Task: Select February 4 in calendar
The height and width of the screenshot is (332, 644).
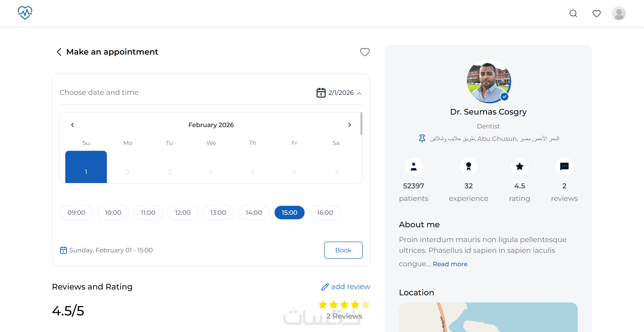Action: coord(211,172)
